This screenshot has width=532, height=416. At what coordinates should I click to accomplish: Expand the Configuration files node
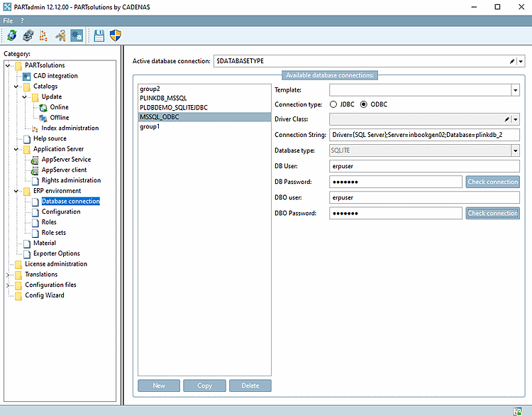tap(8, 285)
